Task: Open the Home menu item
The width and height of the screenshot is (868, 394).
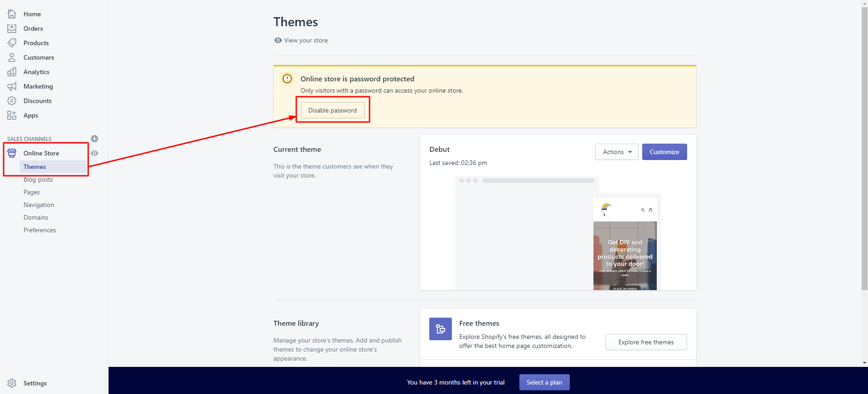Action: coord(32,14)
